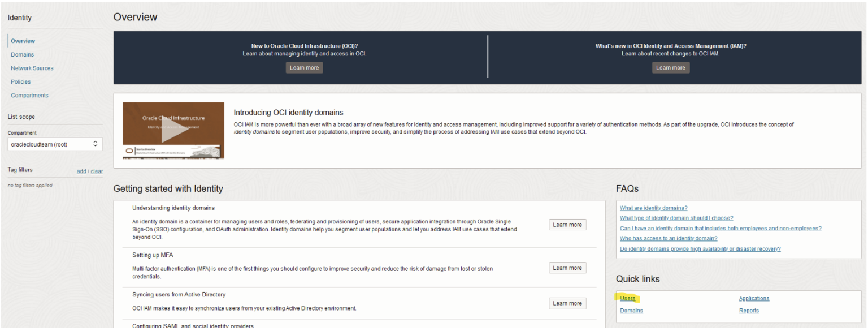Select Domains in the Identity sidebar
This screenshot has height=331, width=868.
(x=22, y=54)
